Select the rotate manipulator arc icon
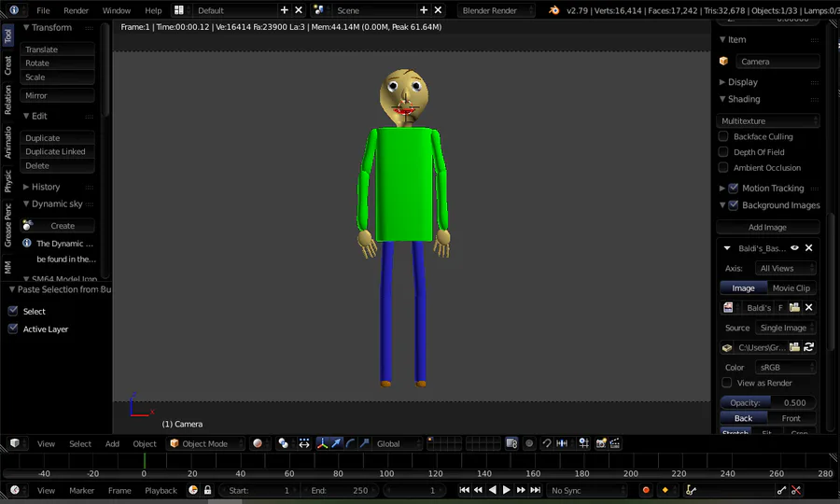 tap(350, 443)
